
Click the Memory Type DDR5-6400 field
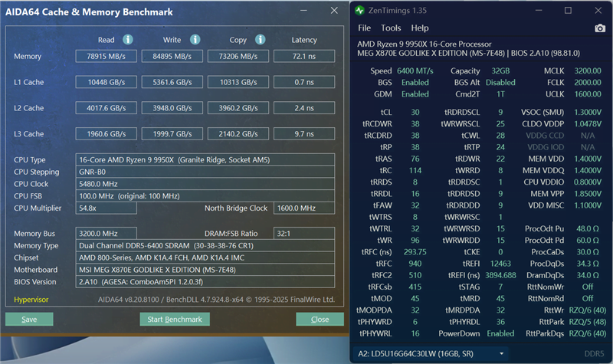(205, 245)
